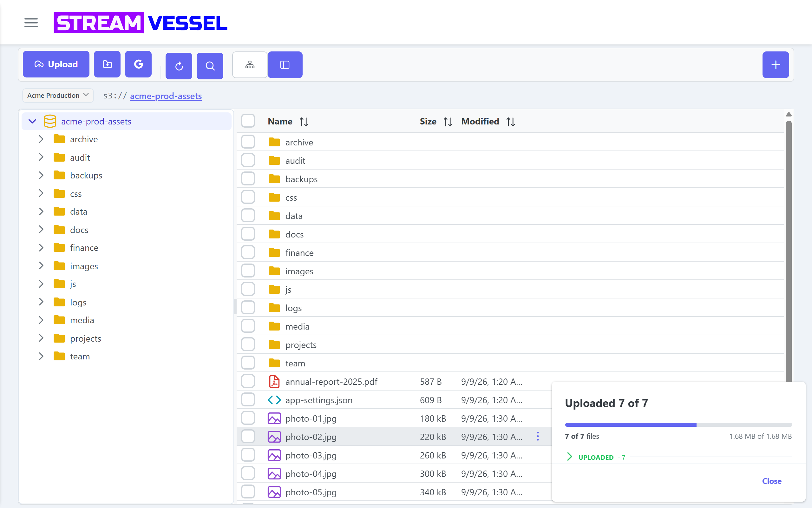Tick the select-all checkbox in header

tap(248, 121)
